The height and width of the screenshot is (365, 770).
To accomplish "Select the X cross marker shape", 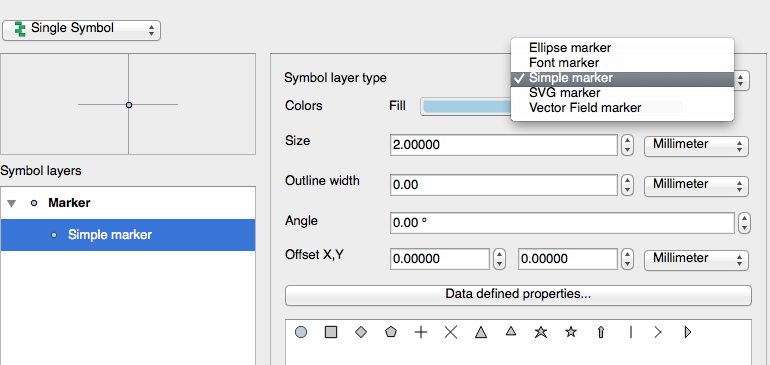I will pos(451,333).
